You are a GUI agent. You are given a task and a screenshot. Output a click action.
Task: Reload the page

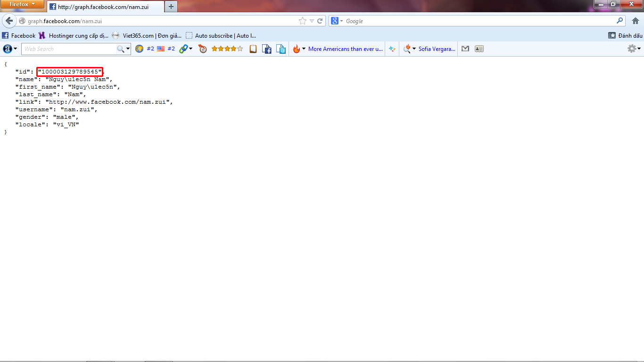(x=320, y=21)
